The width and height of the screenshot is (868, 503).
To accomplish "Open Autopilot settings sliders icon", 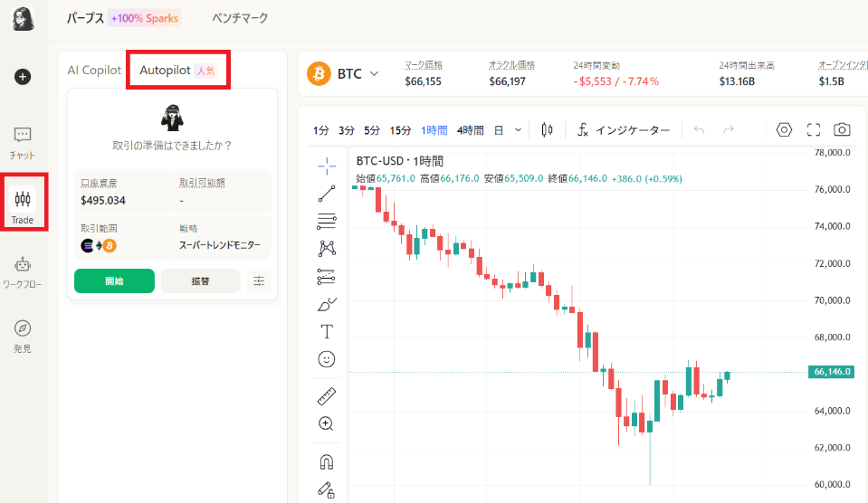I will click(x=259, y=281).
